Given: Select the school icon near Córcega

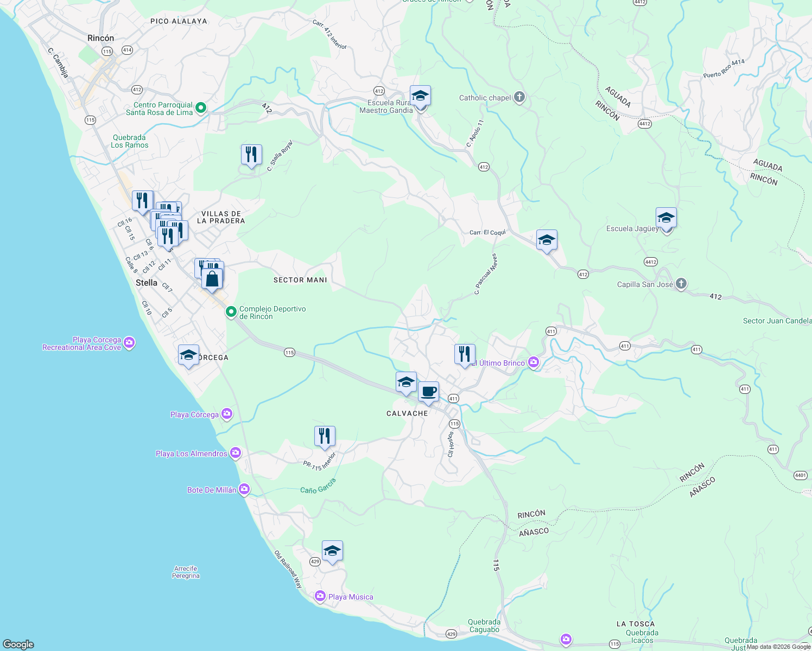Looking at the screenshot, I should pos(188,356).
